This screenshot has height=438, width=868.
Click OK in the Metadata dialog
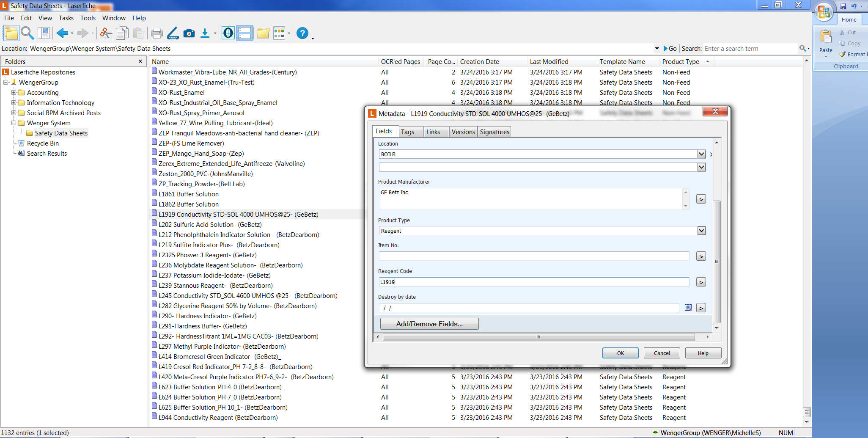pos(620,353)
